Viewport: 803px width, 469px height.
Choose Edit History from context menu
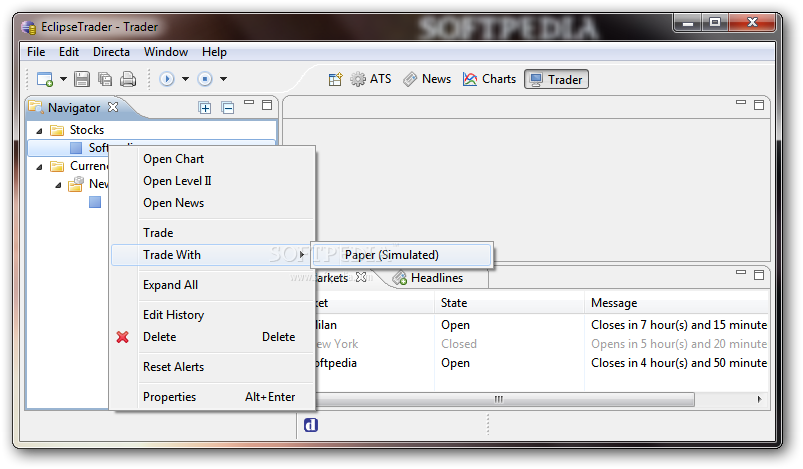pos(174,315)
